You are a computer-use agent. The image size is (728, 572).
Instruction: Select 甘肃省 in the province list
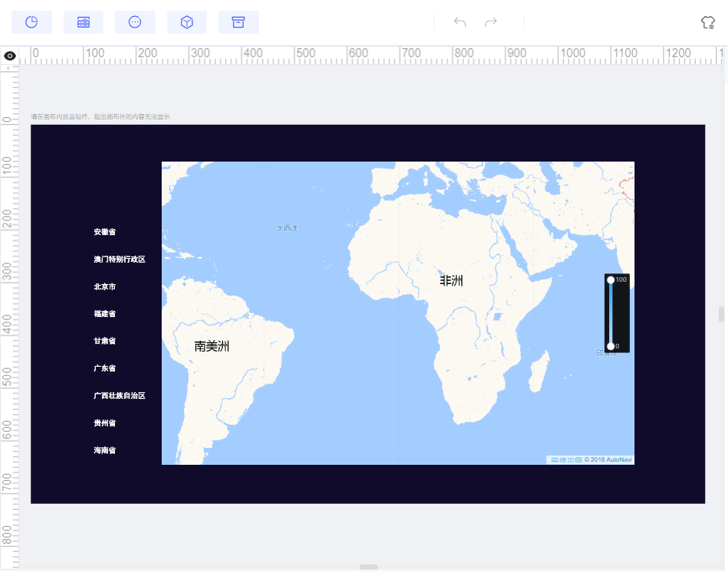click(x=105, y=341)
